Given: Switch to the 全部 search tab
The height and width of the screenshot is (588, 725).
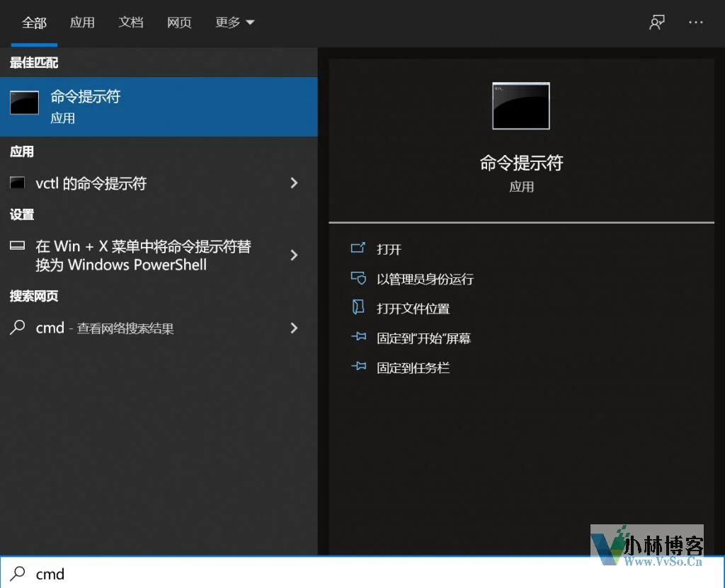Looking at the screenshot, I should [34, 23].
